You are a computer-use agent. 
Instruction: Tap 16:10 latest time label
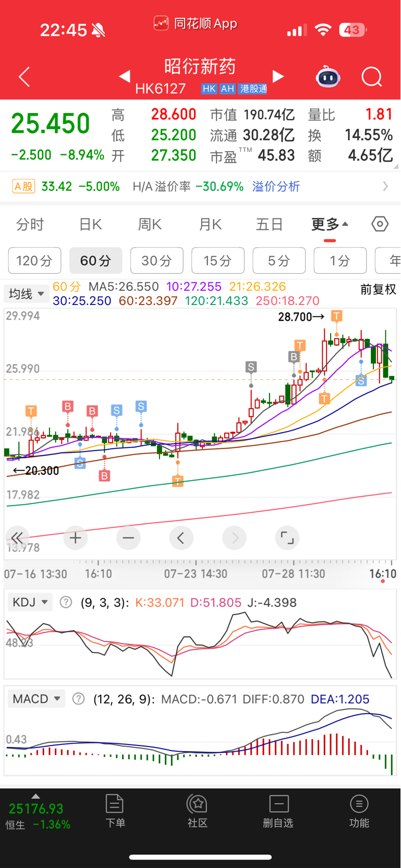(383, 574)
